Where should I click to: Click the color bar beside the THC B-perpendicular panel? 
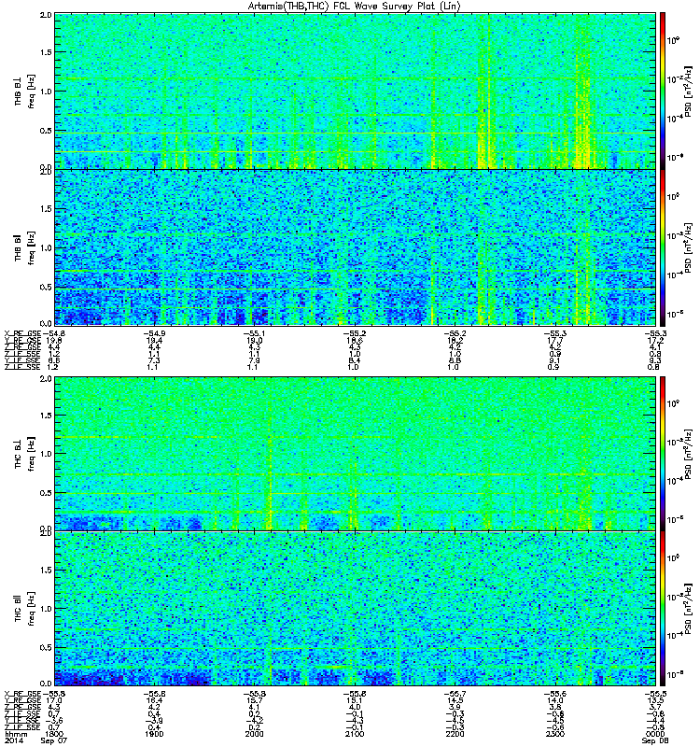pyautogui.click(x=663, y=454)
